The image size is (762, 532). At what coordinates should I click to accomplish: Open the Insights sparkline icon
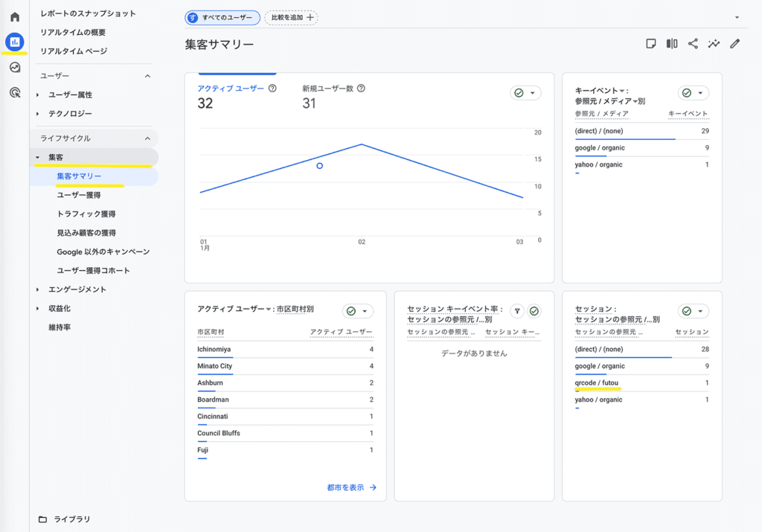714,44
